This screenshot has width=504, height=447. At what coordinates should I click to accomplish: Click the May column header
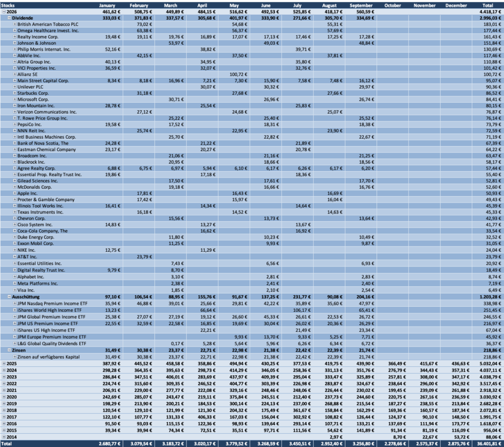coord(234,5)
